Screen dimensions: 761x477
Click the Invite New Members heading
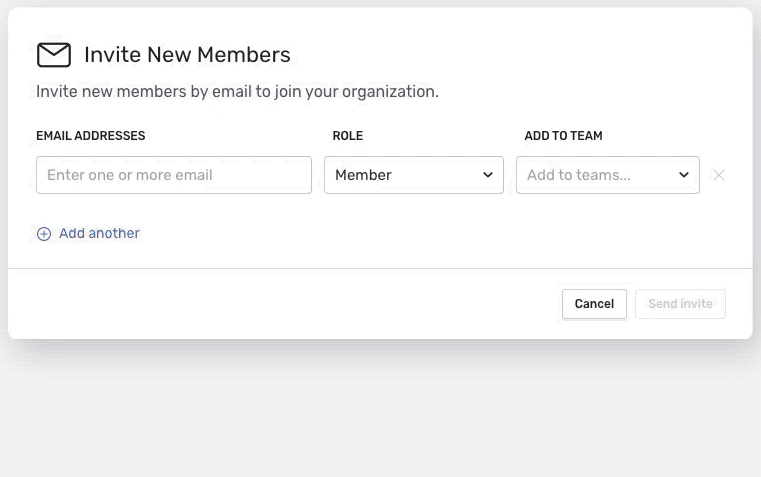(x=187, y=55)
